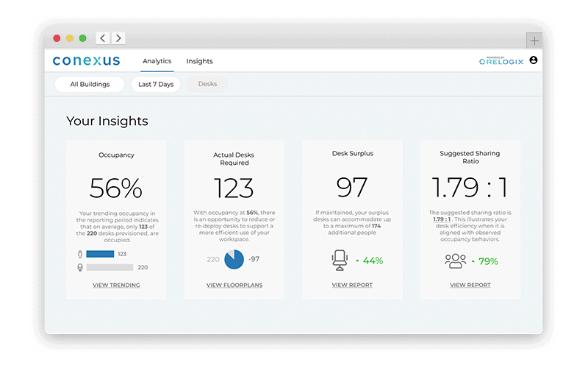Click the Actual Desks Required title
This screenshot has width=588, height=368.
[x=234, y=158]
